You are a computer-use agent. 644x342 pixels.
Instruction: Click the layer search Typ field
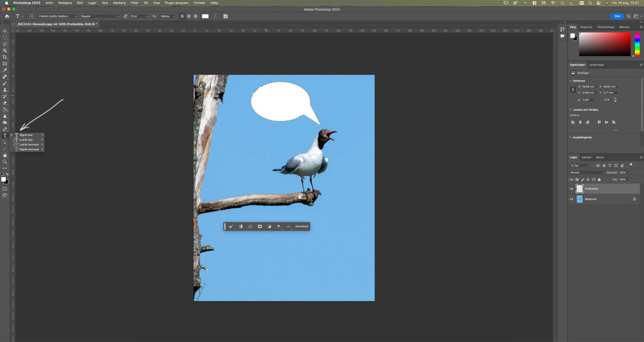pyautogui.click(x=580, y=166)
